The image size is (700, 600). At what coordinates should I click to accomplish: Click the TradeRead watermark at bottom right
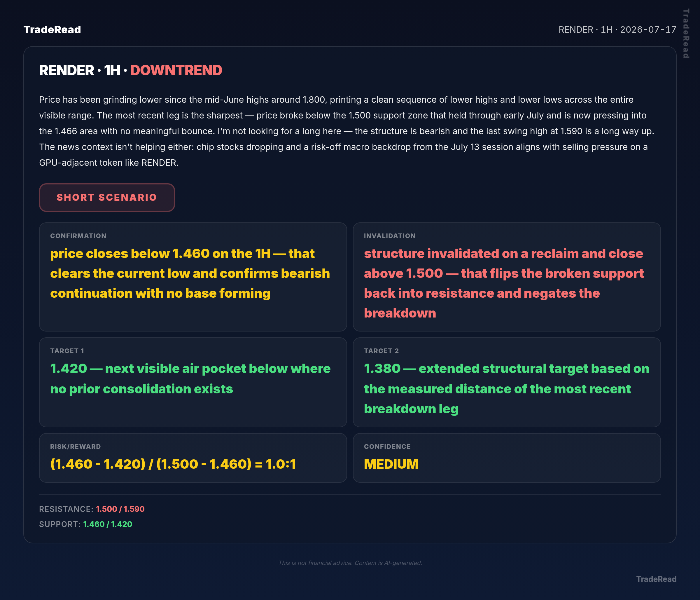click(x=656, y=579)
